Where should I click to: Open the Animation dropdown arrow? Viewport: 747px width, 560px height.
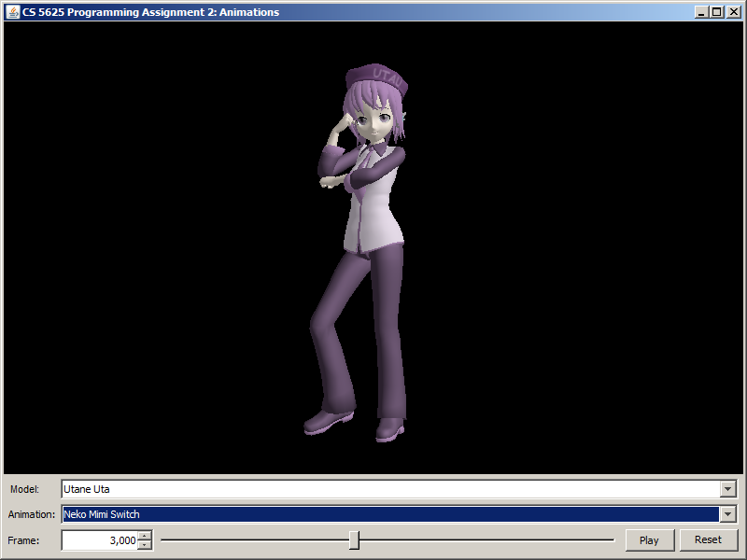pyautogui.click(x=727, y=514)
